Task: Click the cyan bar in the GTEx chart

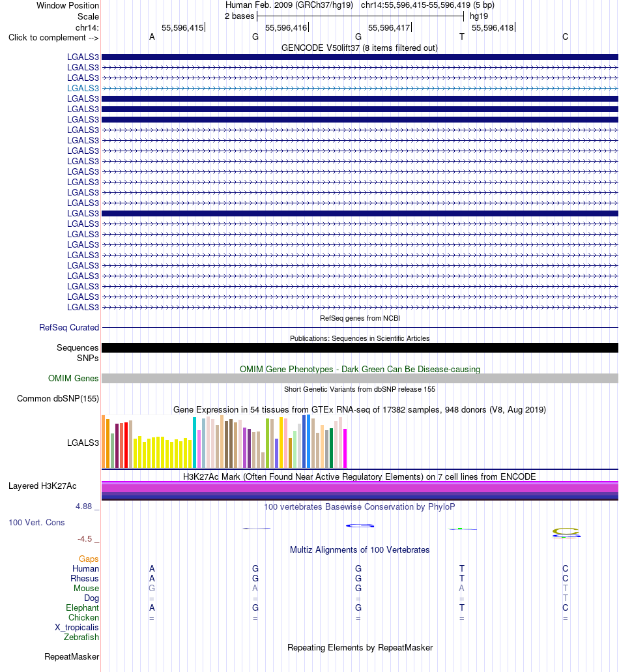Action: pos(194,443)
